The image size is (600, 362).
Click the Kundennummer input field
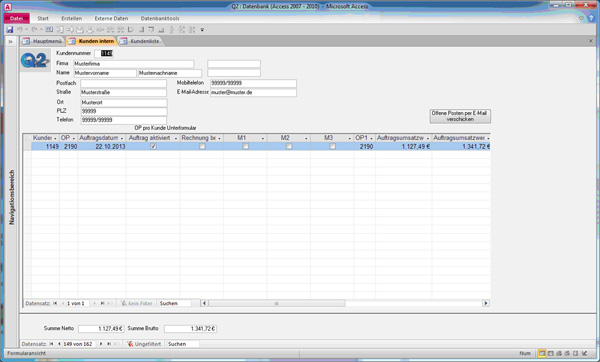pos(103,53)
